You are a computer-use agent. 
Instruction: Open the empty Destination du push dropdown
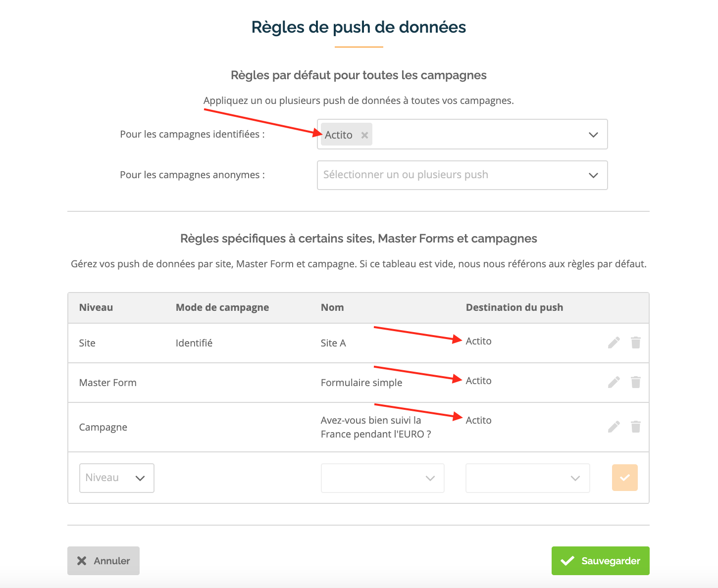coord(527,478)
